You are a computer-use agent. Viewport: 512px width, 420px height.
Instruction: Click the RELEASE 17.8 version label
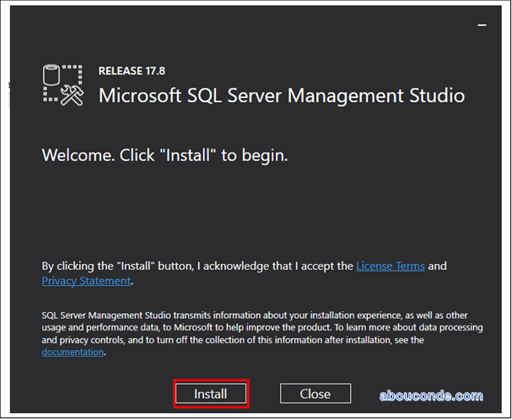coord(131,72)
